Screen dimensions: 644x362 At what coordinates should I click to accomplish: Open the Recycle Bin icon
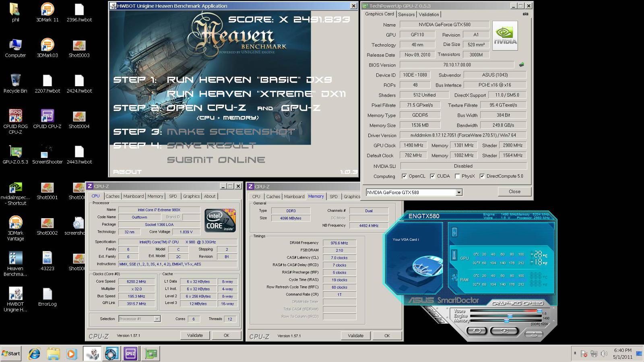[x=15, y=83]
